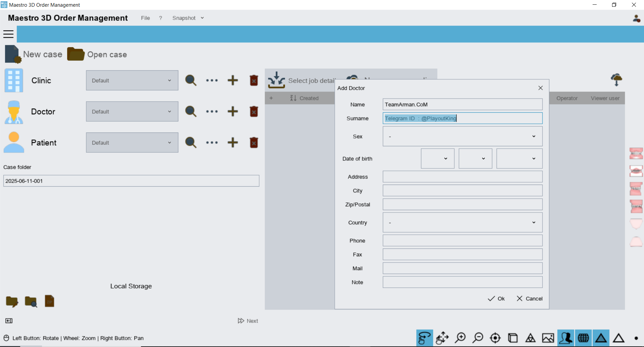Delete the clinic with the trash icon
The height and width of the screenshot is (347, 644).
pyautogui.click(x=254, y=80)
